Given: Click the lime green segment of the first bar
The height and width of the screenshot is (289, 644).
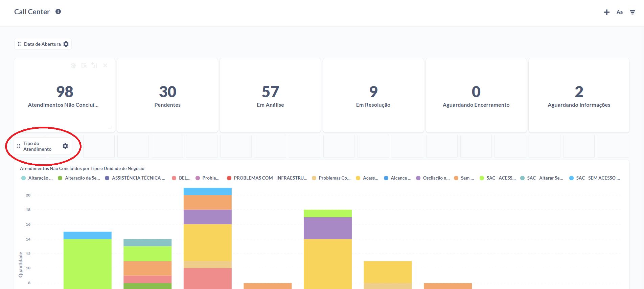Looking at the screenshot, I should (x=88, y=264).
